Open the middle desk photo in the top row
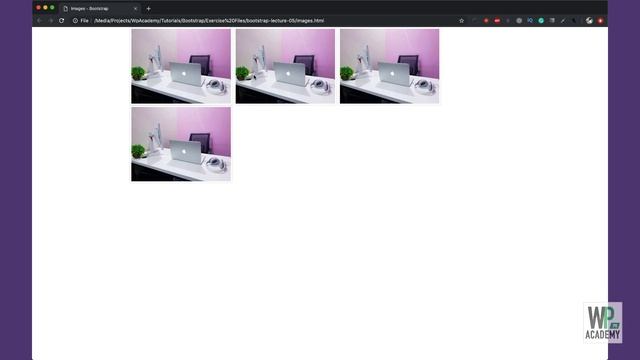 coord(285,66)
